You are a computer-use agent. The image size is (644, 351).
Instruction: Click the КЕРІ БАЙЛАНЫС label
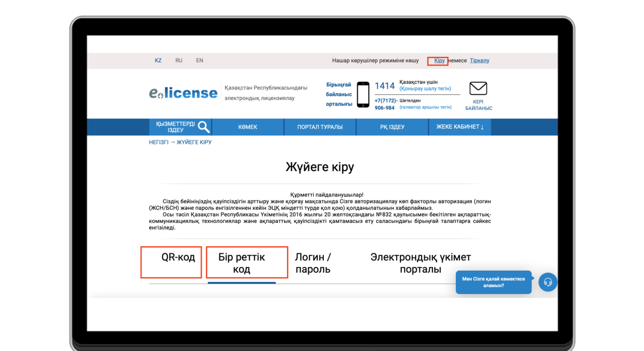479,105
